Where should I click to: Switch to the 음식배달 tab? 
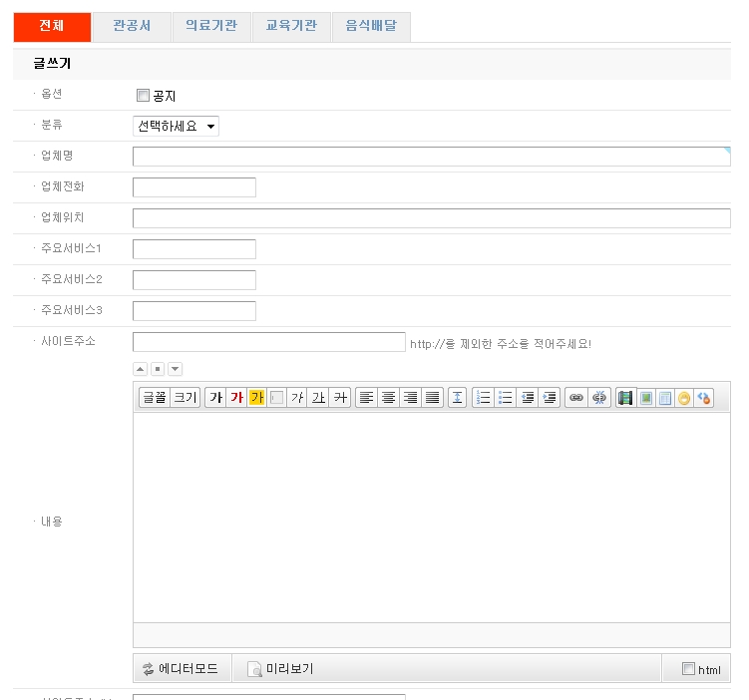(x=371, y=27)
